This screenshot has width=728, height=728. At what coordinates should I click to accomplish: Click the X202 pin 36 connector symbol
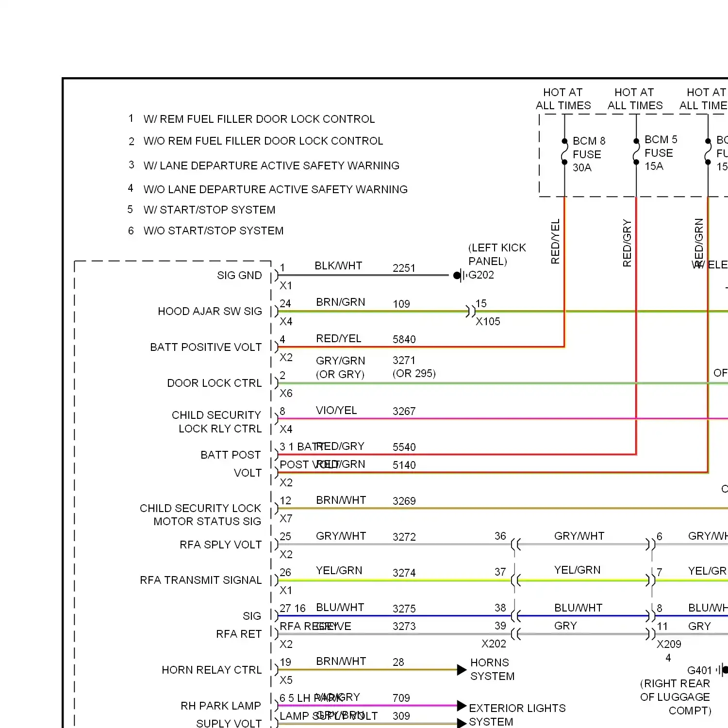pos(515,545)
